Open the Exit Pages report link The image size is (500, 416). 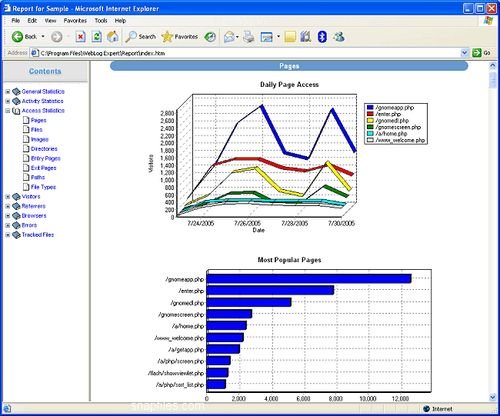43,168
